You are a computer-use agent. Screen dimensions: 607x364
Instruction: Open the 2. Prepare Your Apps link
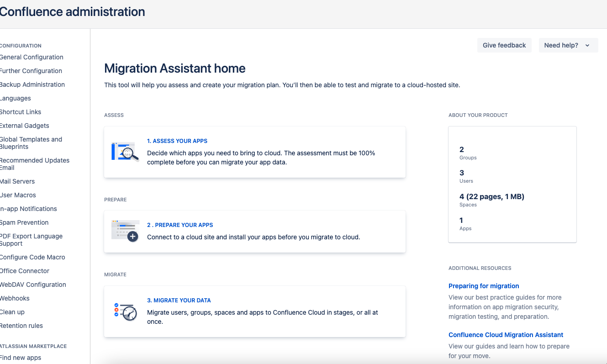click(180, 225)
